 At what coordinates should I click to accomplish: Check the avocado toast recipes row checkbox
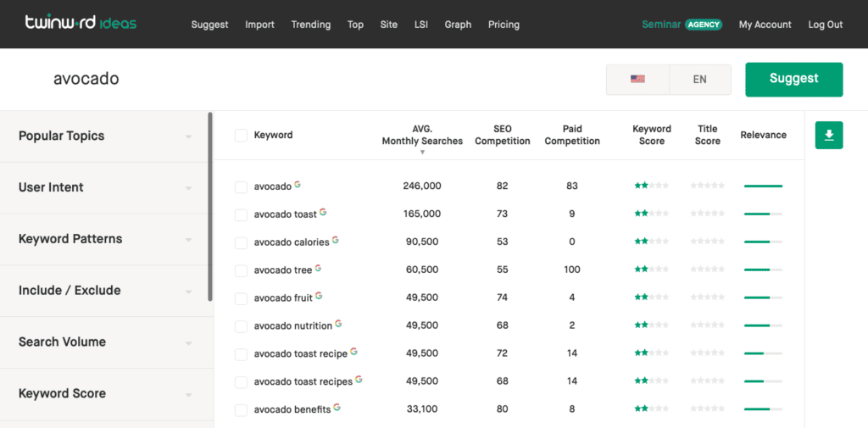coord(241,382)
